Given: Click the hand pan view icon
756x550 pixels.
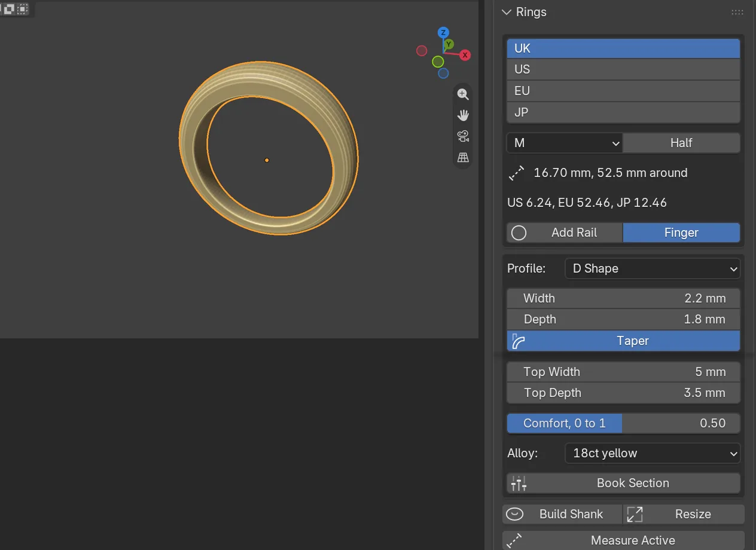Looking at the screenshot, I should point(463,115).
